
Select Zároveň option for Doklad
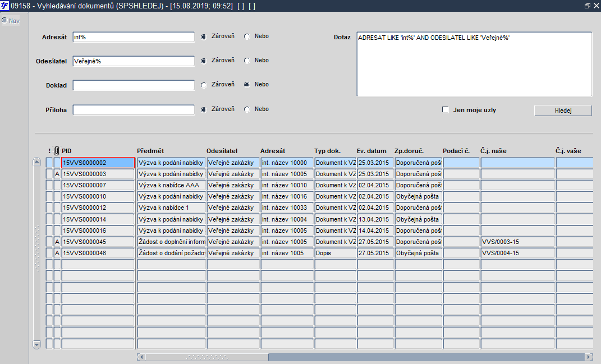click(x=204, y=85)
